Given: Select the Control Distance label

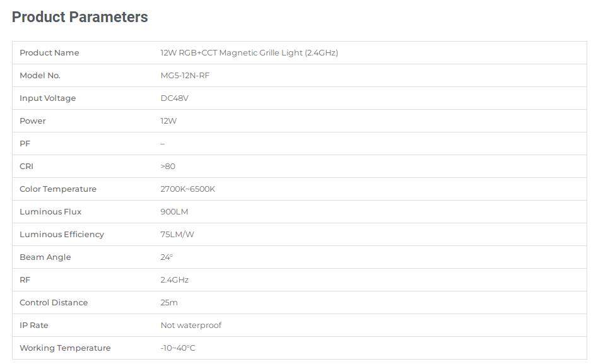Looking at the screenshot, I should [54, 303].
